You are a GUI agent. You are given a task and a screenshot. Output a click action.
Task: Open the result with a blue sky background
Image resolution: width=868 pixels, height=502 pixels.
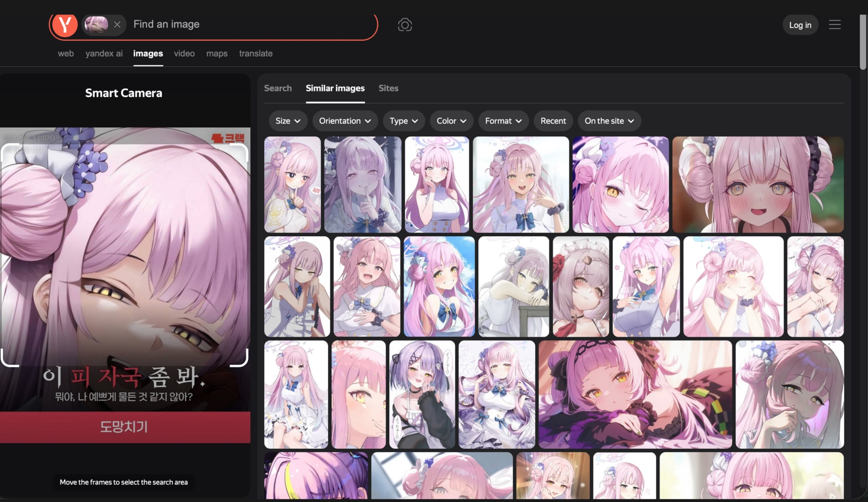pyautogui.click(x=439, y=287)
